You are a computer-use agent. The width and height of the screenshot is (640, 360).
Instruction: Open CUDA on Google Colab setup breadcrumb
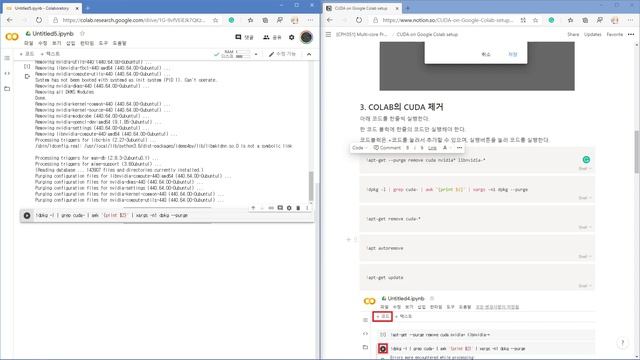point(427,35)
